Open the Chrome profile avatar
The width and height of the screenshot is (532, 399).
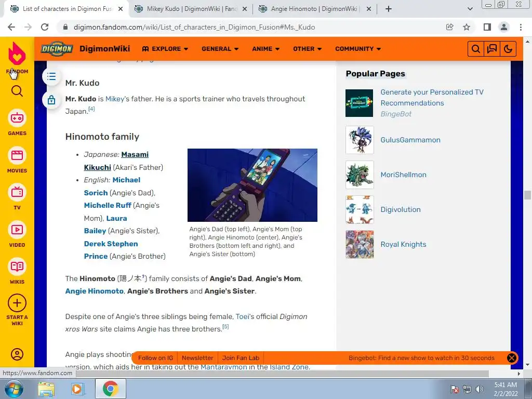point(504,27)
